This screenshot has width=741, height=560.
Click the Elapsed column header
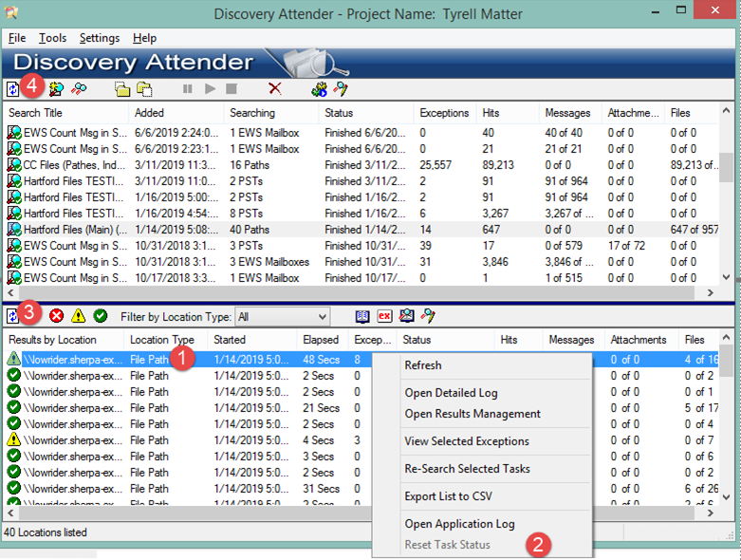[x=320, y=339]
